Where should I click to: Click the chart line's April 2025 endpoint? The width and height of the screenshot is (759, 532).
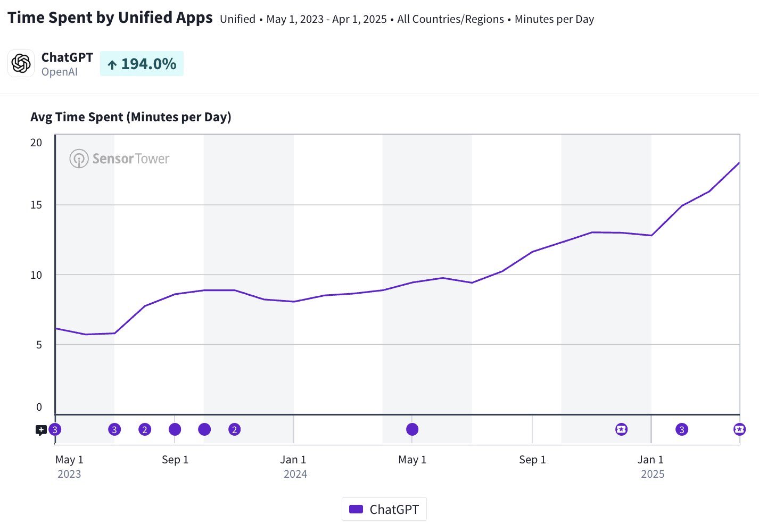[739, 162]
